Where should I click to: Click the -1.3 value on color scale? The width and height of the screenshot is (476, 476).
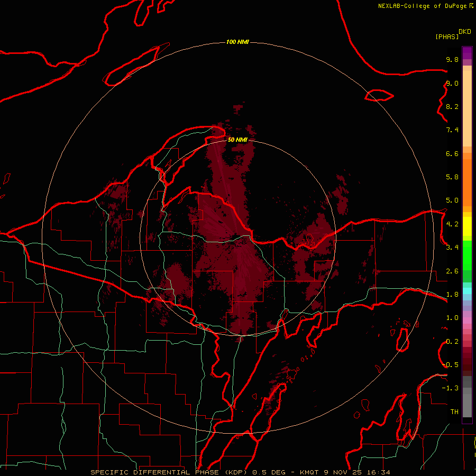[450, 388]
